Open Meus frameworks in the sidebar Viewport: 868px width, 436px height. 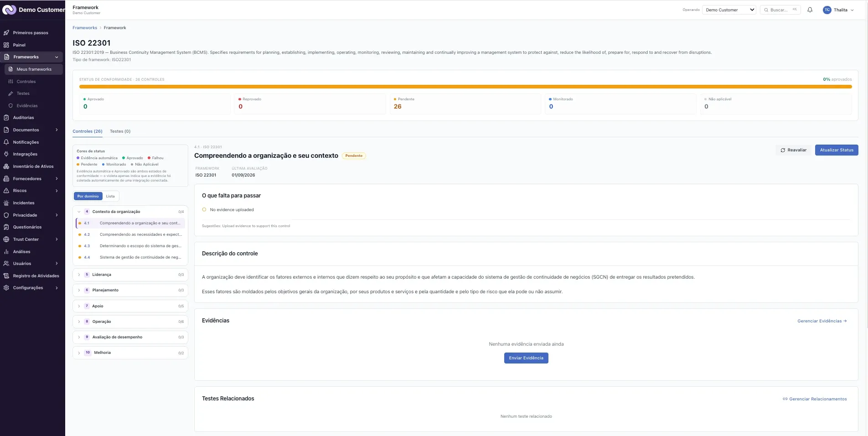tap(34, 69)
